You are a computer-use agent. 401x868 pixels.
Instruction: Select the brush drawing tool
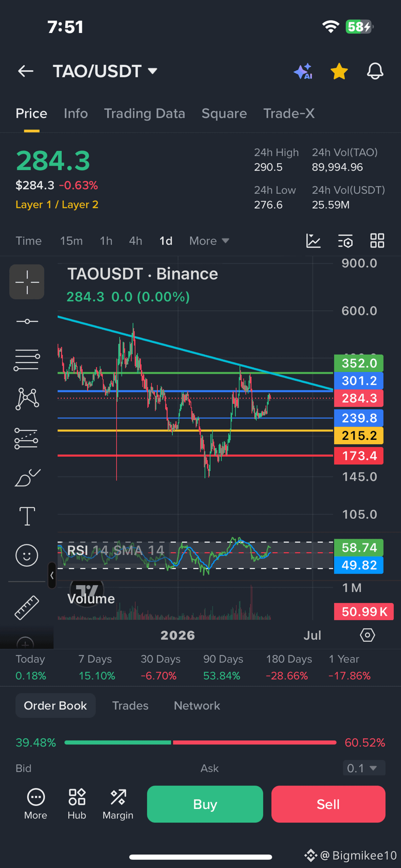[27, 478]
